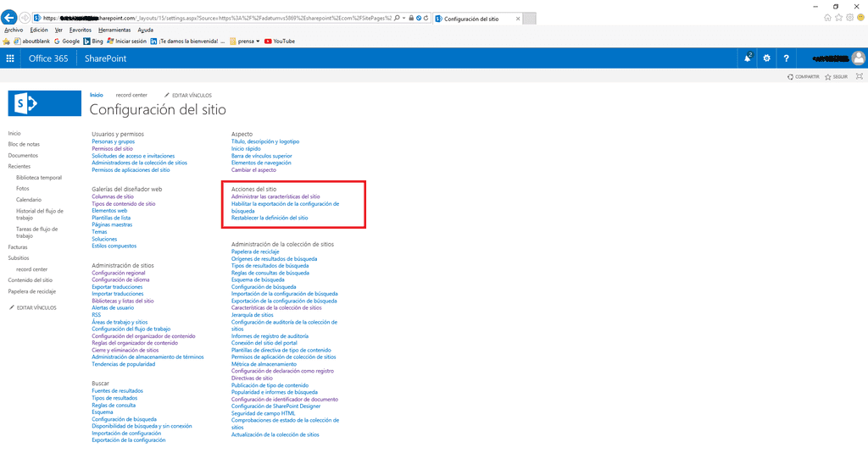Open Actualización de la colección de sitios
The height and width of the screenshot is (470, 868).
click(x=275, y=435)
